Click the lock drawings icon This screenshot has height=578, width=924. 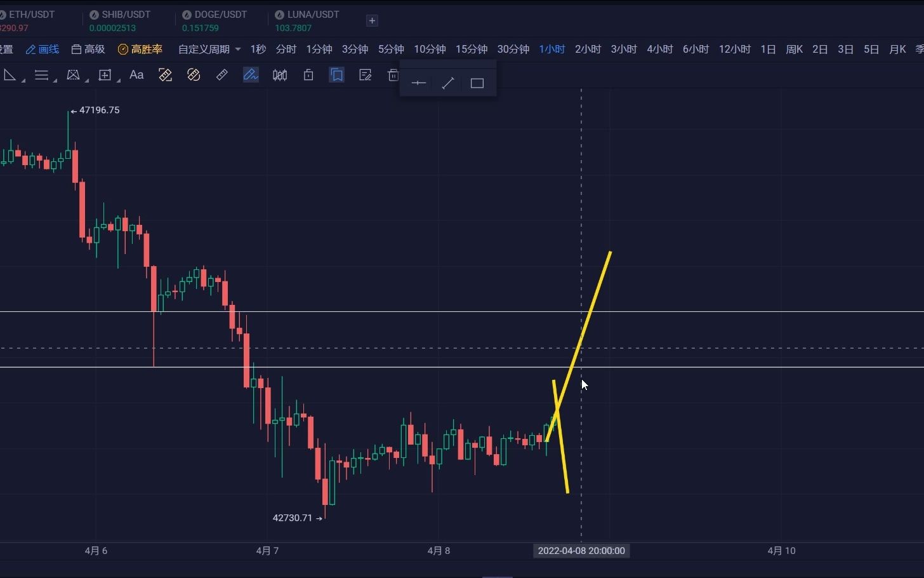[308, 75]
